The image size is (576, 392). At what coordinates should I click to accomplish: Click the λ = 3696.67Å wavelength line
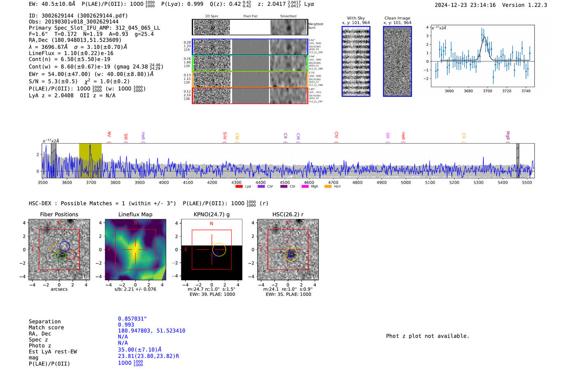78,47
